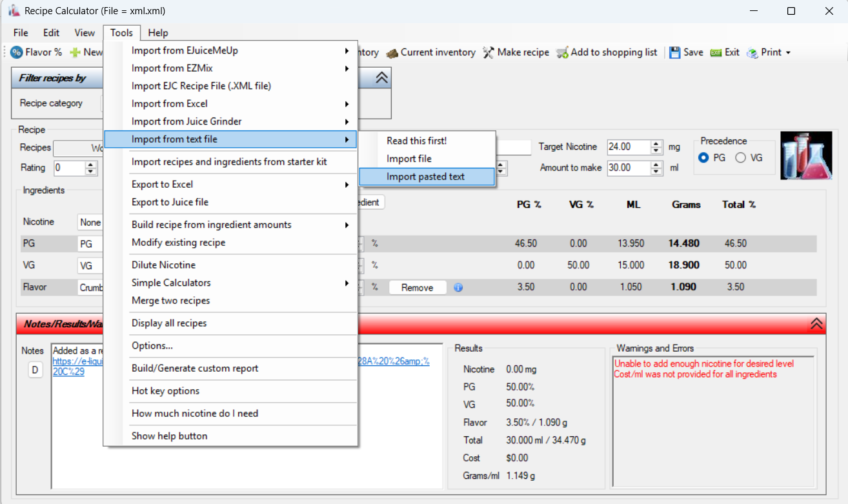Open the Edit menu
Image resolution: width=848 pixels, height=504 pixels.
pos(52,33)
